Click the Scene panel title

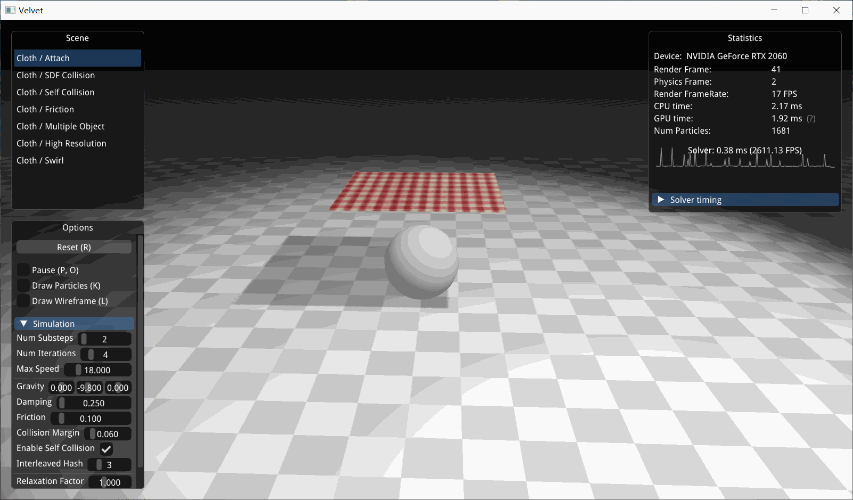[x=77, y=38]
